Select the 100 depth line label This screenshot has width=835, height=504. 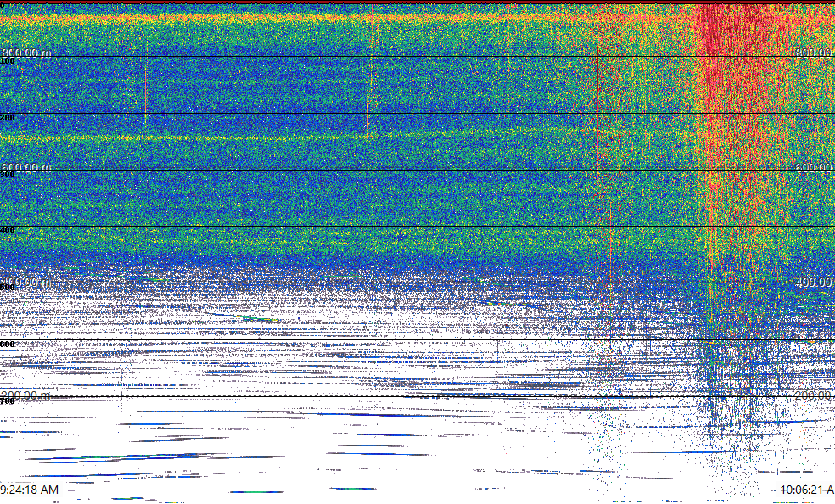coord(8,61)
